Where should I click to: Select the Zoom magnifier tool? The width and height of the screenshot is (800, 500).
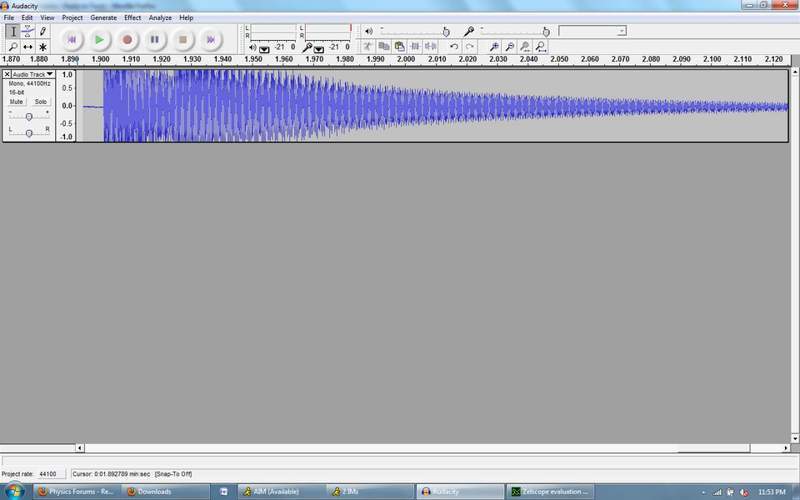pos(13,47)
